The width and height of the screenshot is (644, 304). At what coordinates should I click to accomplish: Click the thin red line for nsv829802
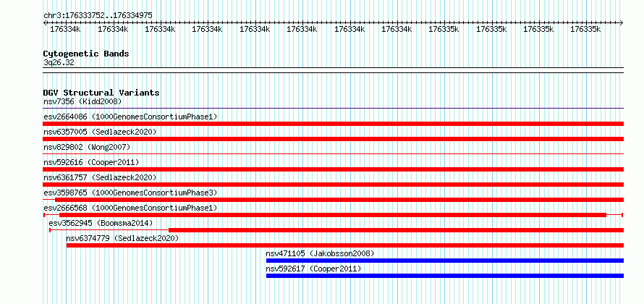(x=334, y=154)
